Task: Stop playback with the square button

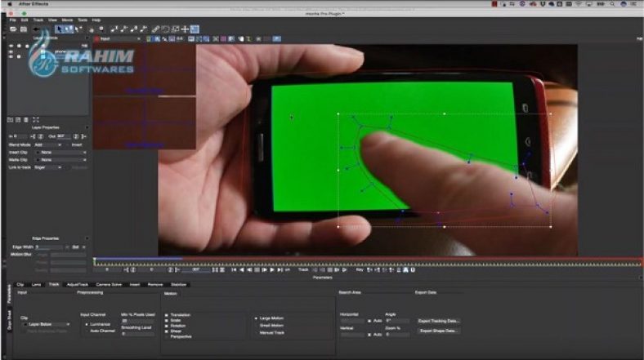Action: point(257,269)
